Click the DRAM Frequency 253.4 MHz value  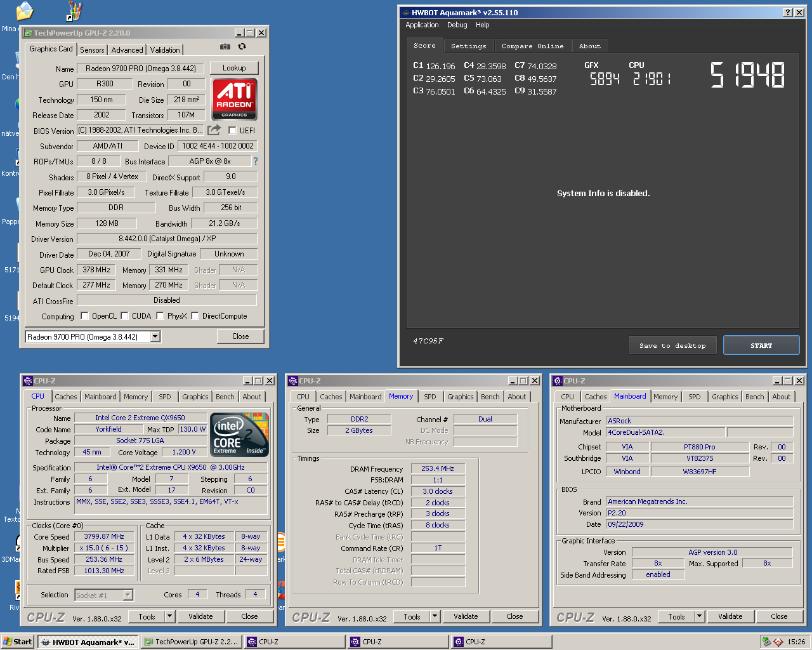pyautogui.click(x=438, y=468)
